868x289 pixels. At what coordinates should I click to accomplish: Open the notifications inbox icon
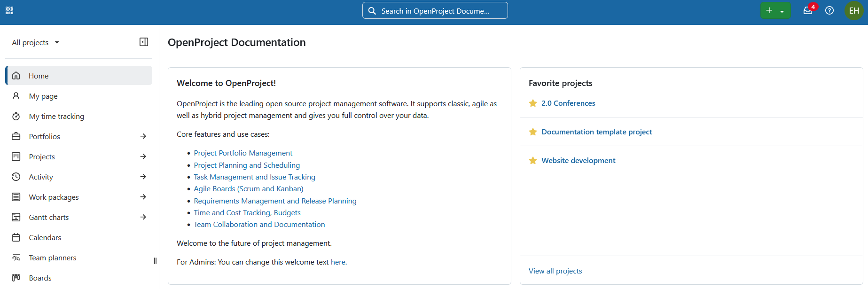pos(808,10)
